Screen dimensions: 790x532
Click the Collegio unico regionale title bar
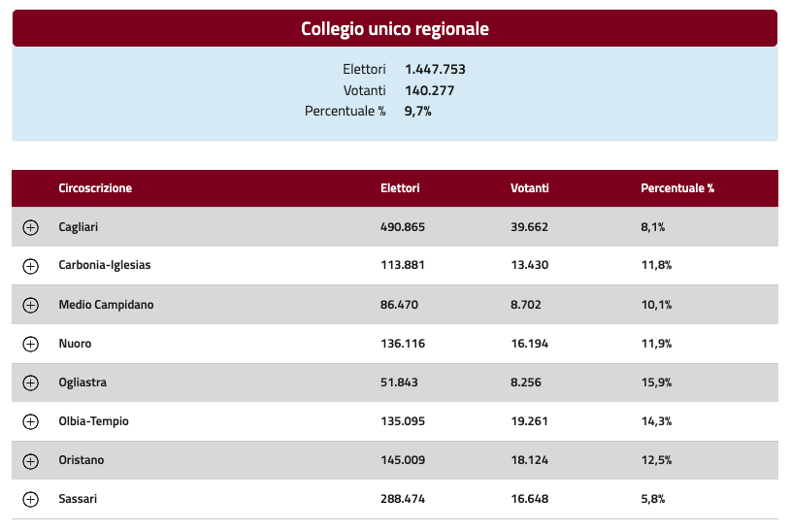[x=395, y=28]
